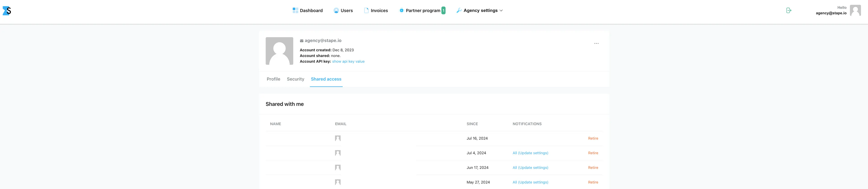868x189 pixels.
Task: Click the SINCE column header
Action: [x=472, y=124]
